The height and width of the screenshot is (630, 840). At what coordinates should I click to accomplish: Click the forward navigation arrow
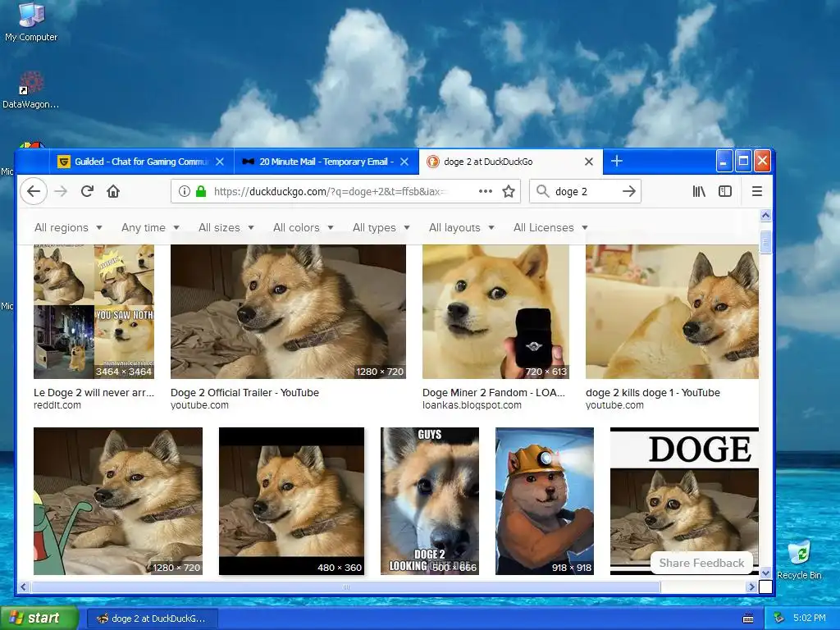61,191
